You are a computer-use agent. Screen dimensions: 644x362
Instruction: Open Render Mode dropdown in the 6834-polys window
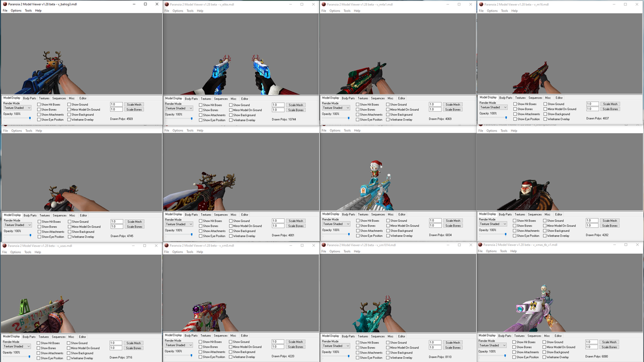pyautogui.click(x=336, y=224)
